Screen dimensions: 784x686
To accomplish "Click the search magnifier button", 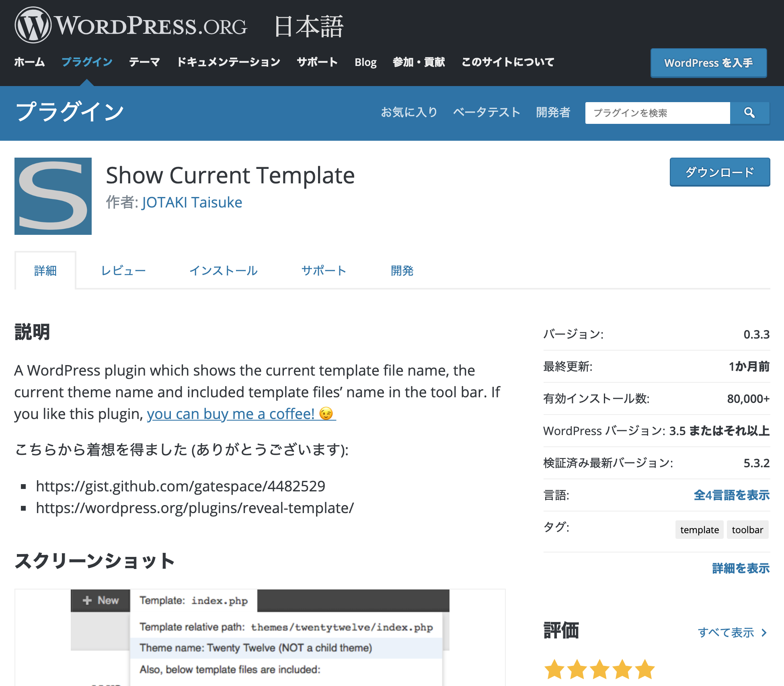I will click(749, 113).
